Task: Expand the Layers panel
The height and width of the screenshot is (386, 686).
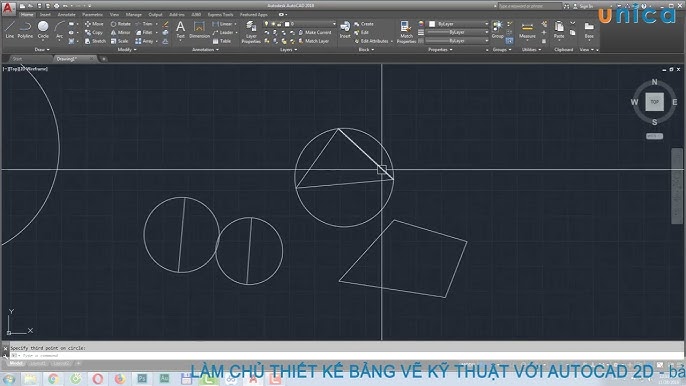Action: [288, 50]
